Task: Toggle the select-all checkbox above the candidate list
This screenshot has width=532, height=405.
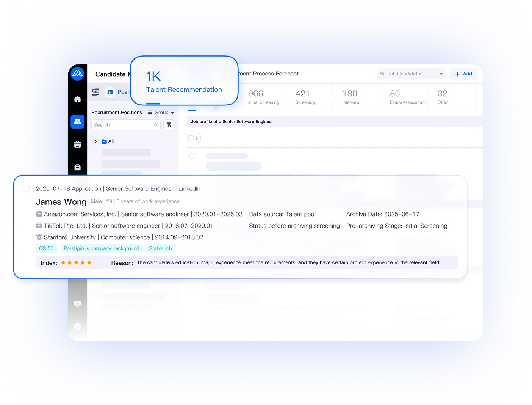Action: pyautogui.click(x=191, y=138)
